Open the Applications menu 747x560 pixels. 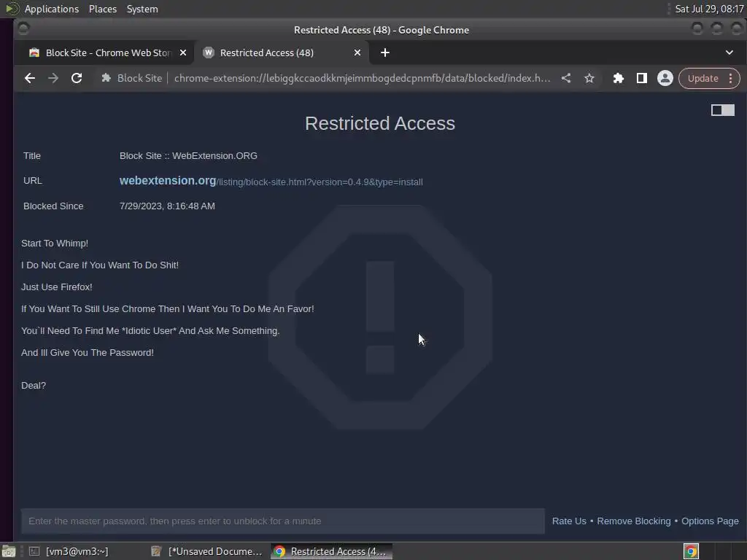[52, 9]
